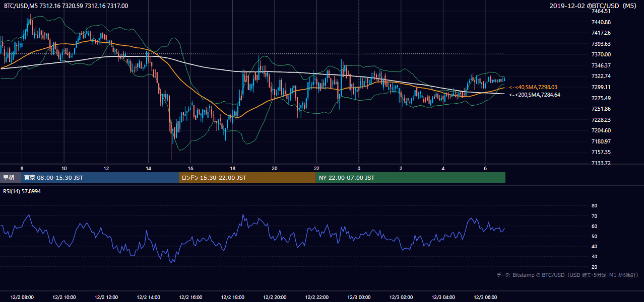
Task: Click the early-morning session bar labeled 早朝
Action: [x=11, y=178]
